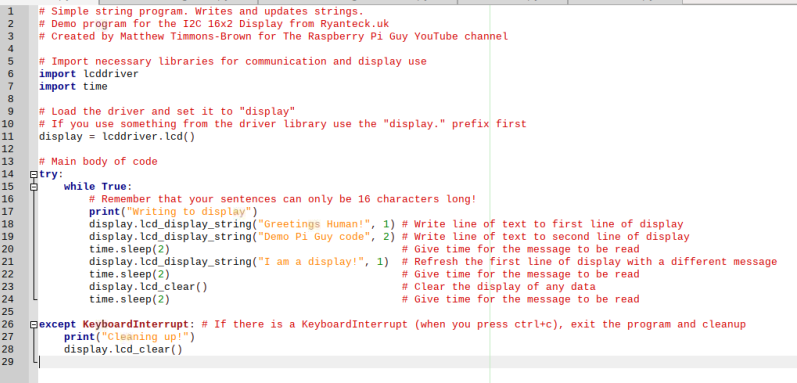Image resolution: width=797 pixels, height=383 pixels.
Task: Click the '# Main body of code' comment
Action: pos(98,162)
